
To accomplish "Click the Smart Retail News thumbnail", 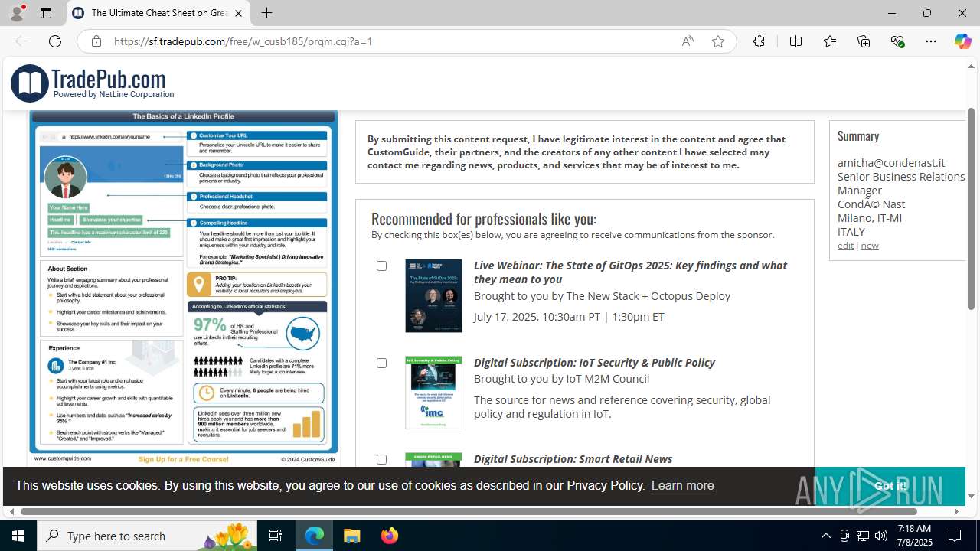I will [433, 460].
